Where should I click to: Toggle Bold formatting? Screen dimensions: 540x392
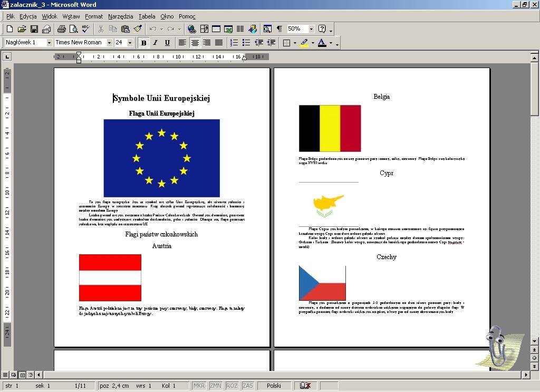pos(143,43)
